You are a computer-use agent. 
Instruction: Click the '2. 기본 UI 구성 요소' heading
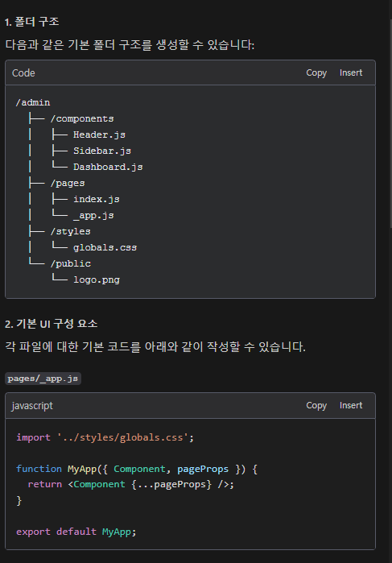[x=52, y=324]
